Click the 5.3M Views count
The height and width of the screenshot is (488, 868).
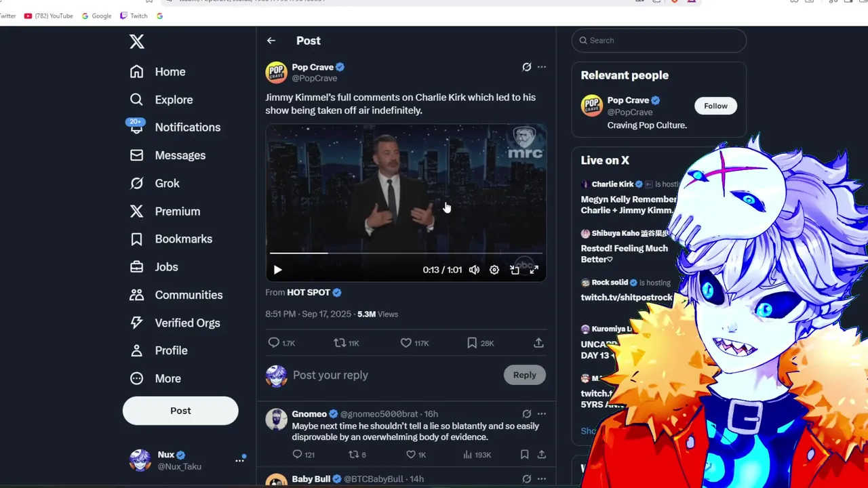378,314
